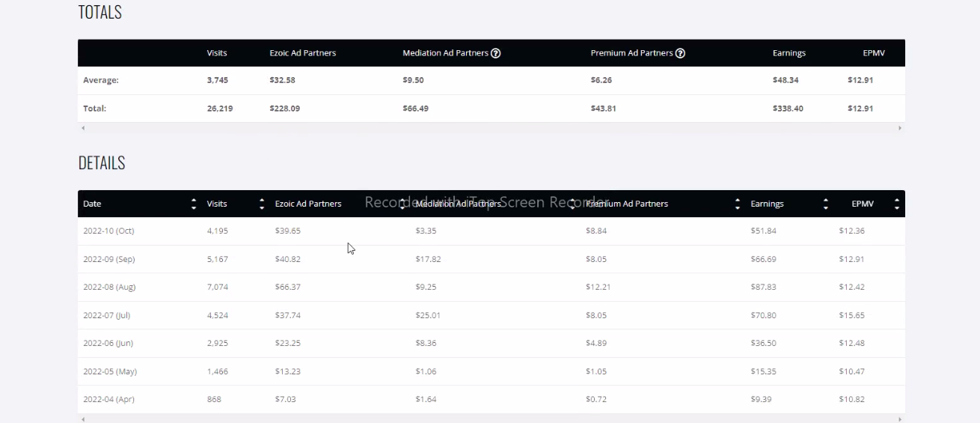The height and width of the screenshot is (423, 980).
Task: Click the $15.65 EPMV value
Action: click(851, 315)
